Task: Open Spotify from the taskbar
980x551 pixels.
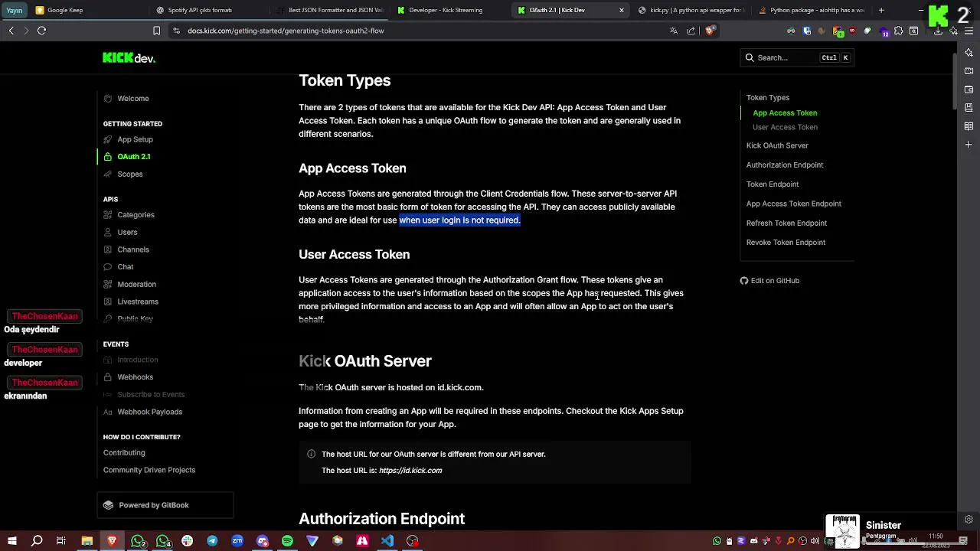Action: [x=287, y=541]
